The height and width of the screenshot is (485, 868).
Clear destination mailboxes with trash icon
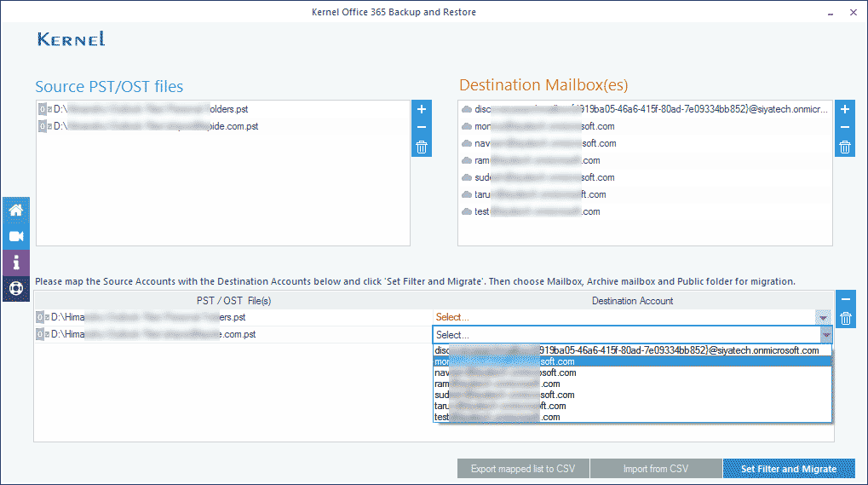click(845, 147)
